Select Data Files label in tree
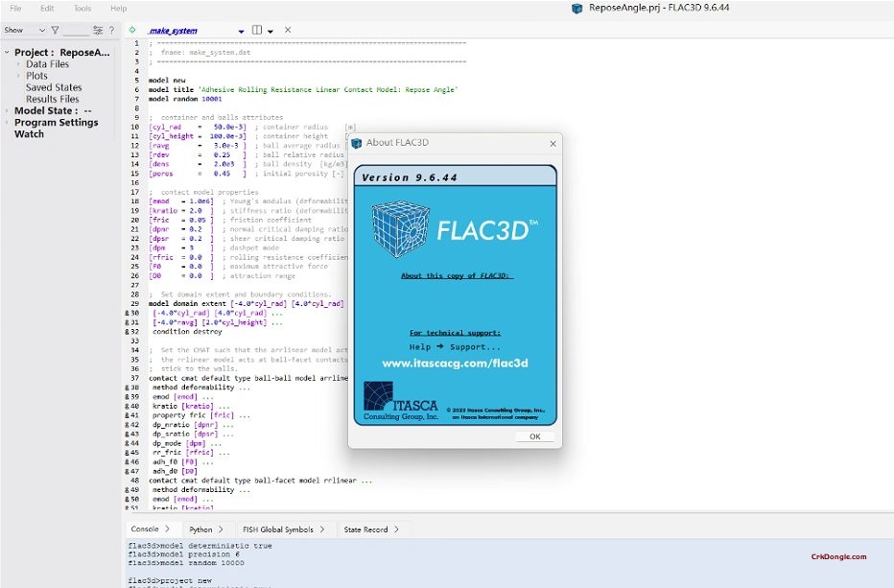The height and width of the screenshot is (588, 894). coord(47,64)
